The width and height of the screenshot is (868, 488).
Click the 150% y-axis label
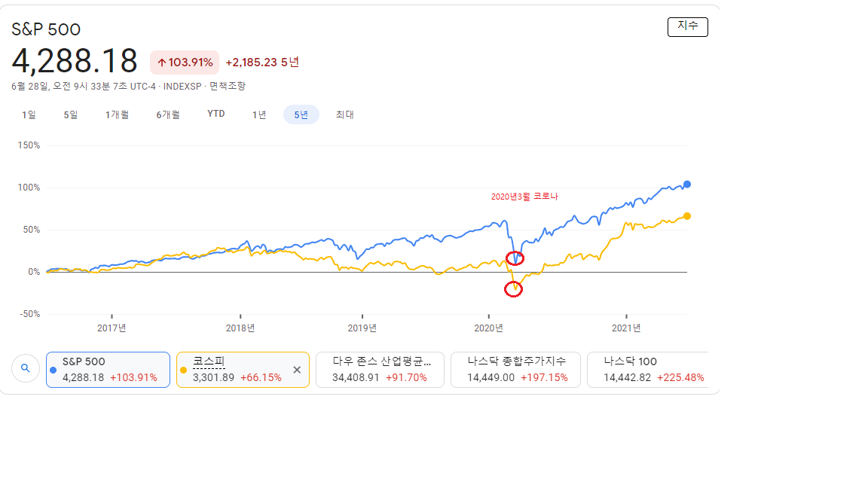(x=29, y=145)
